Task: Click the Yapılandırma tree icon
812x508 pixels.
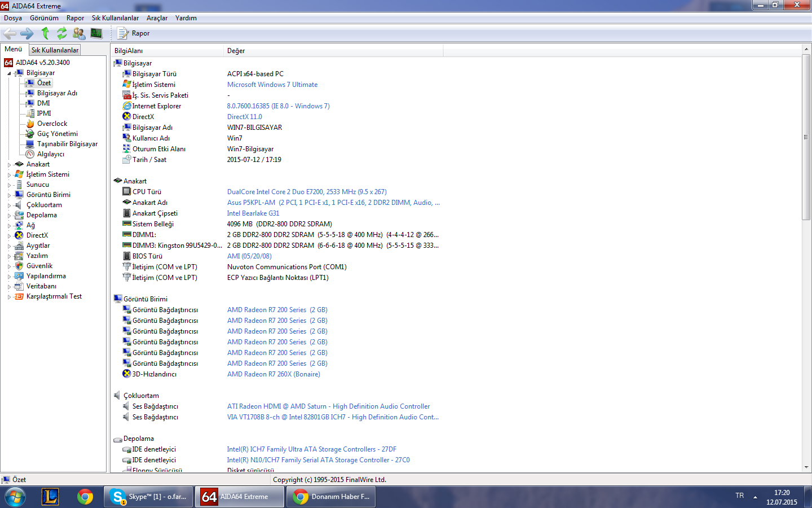Action: [19, 276]
